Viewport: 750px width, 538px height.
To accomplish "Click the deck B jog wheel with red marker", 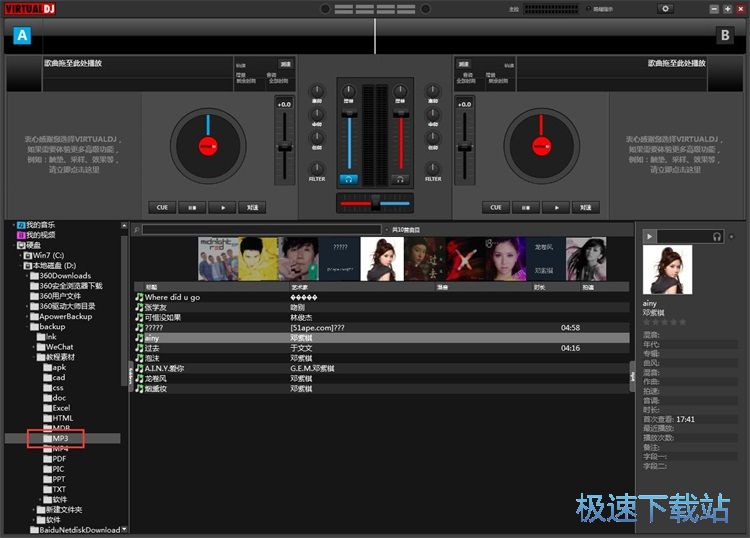I will (541, 146).
